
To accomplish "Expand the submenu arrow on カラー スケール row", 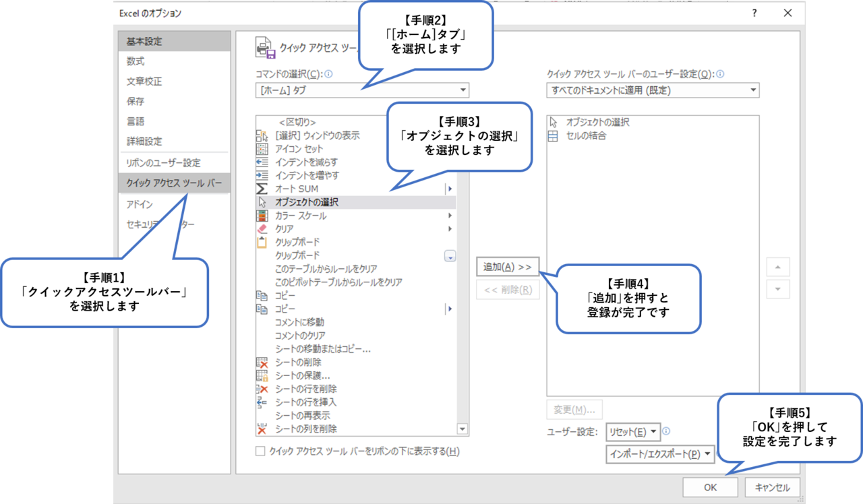I will click(x=450, y=216).
